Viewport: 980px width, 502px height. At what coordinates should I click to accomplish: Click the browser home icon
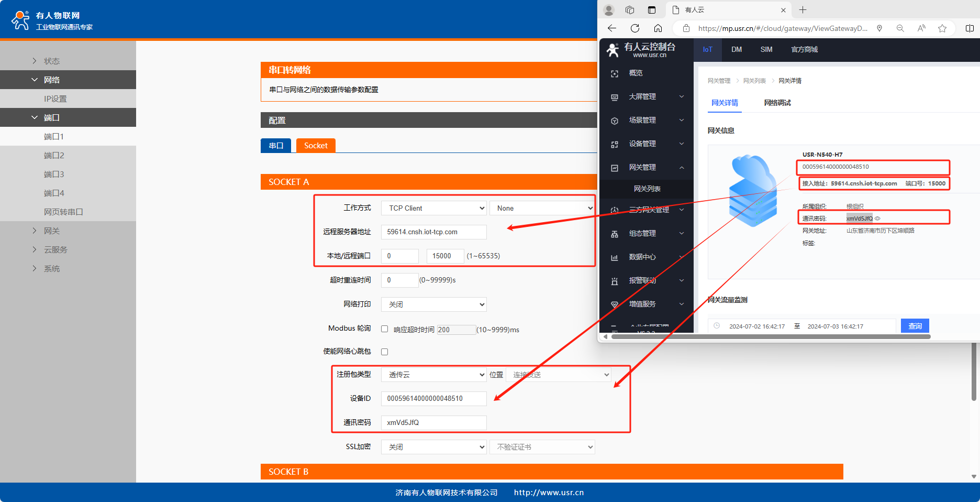coord(658,28)
